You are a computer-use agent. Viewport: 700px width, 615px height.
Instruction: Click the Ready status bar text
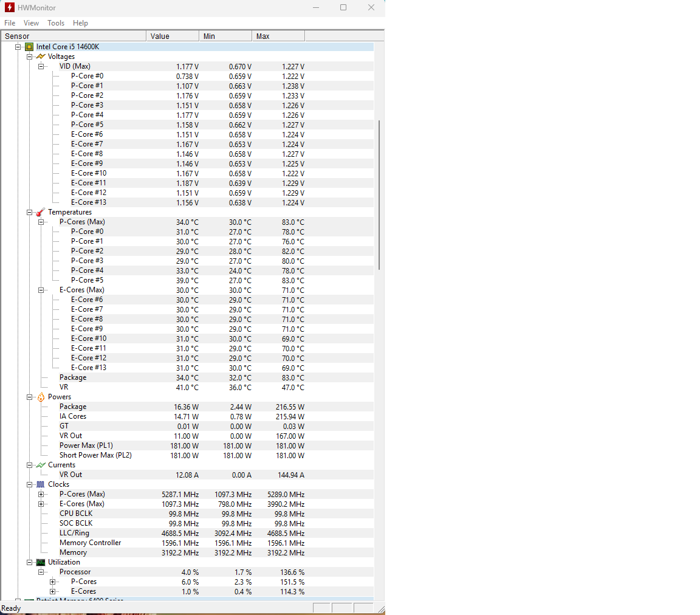(11, 608)
